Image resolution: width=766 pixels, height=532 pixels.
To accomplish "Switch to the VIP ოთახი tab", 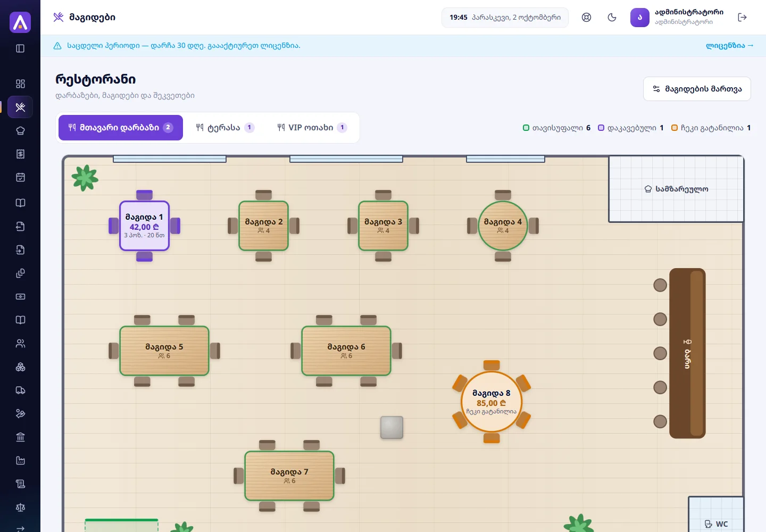I will pyautogui.click(x=312, y=128).
